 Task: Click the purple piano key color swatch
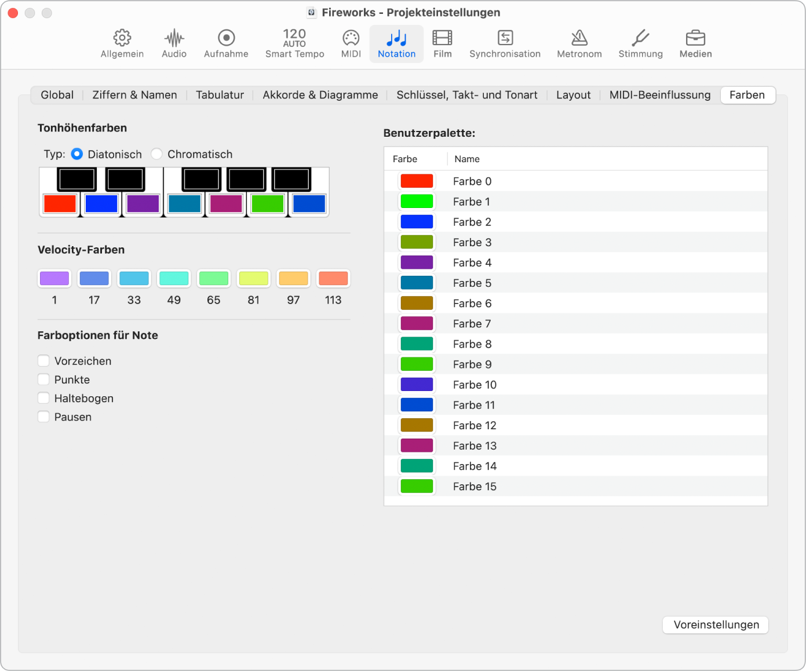point(143,203)
